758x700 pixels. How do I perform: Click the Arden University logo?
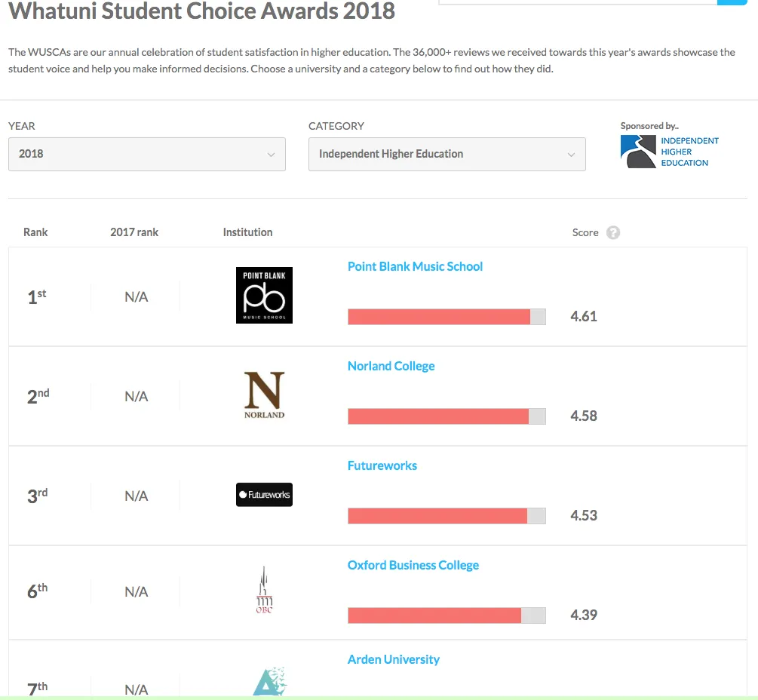point(270,681)
